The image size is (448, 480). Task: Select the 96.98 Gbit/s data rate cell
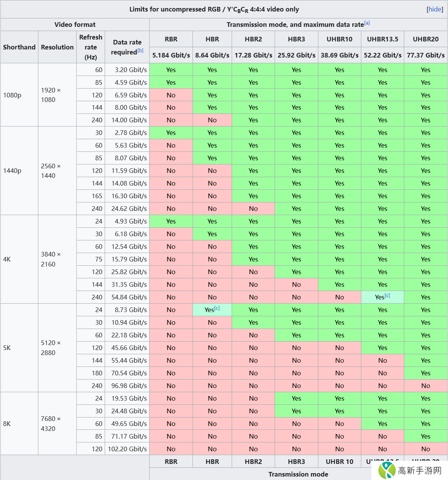point(129,386)
